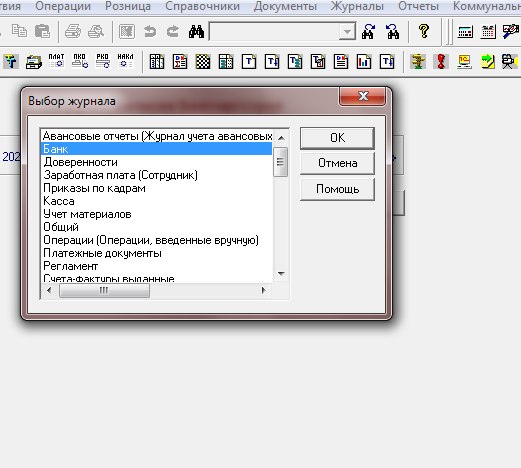Open Print Preview with the magnifier printer icon
This screenshot has width=521, height=468.
[x=96, y=31]
